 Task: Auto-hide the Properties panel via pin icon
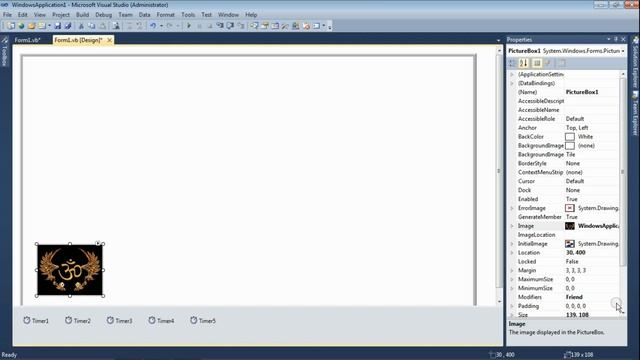coord(616,40)
